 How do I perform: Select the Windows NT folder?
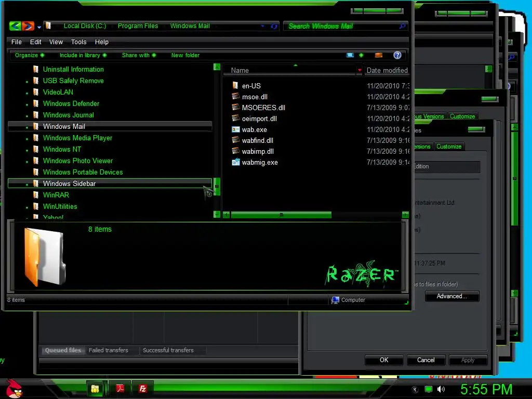62,149
